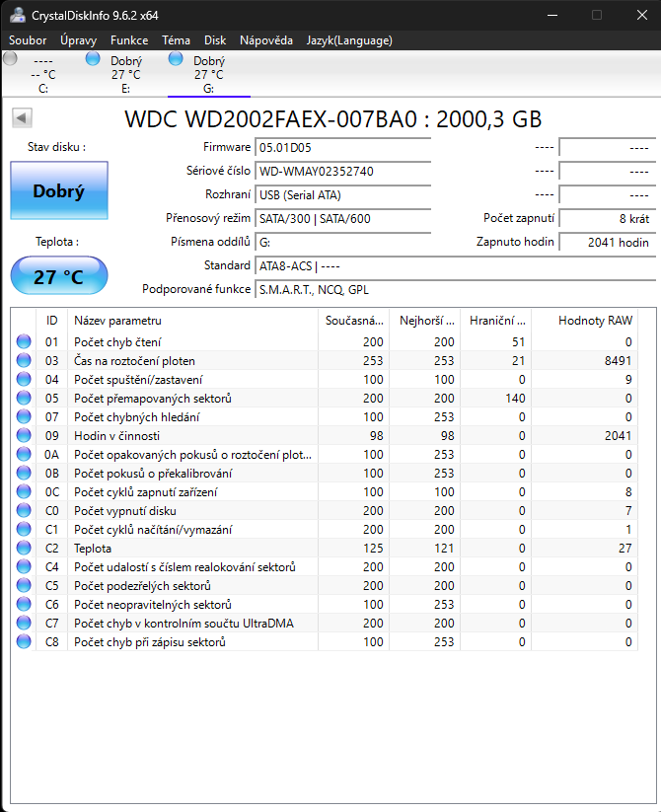Click status orb of attribute C5 row

(24, 585)
